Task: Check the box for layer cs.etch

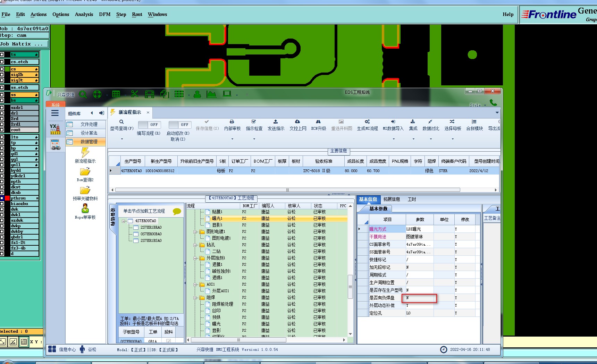Action: [2, 62]
